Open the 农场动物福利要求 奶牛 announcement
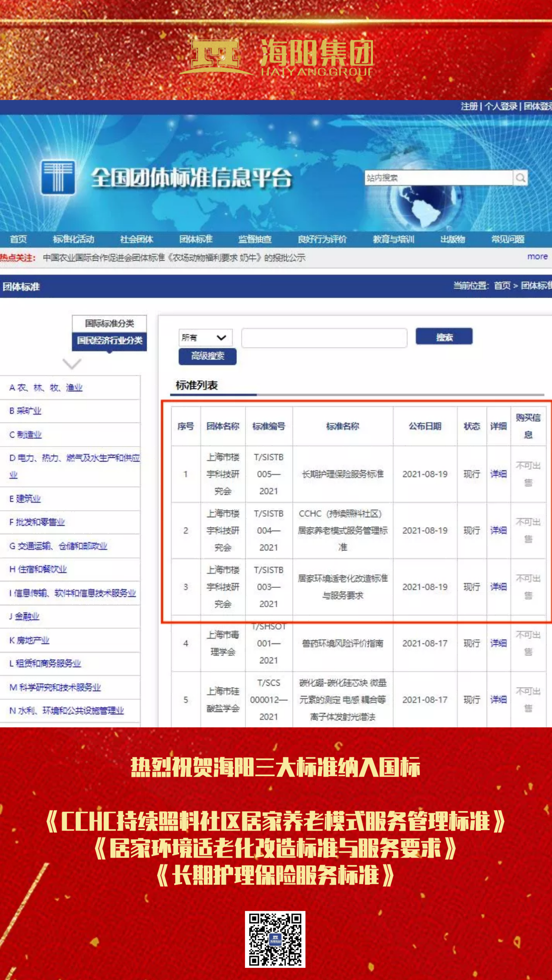This screenshot has height=980, width=552. (x=174, y=258)
